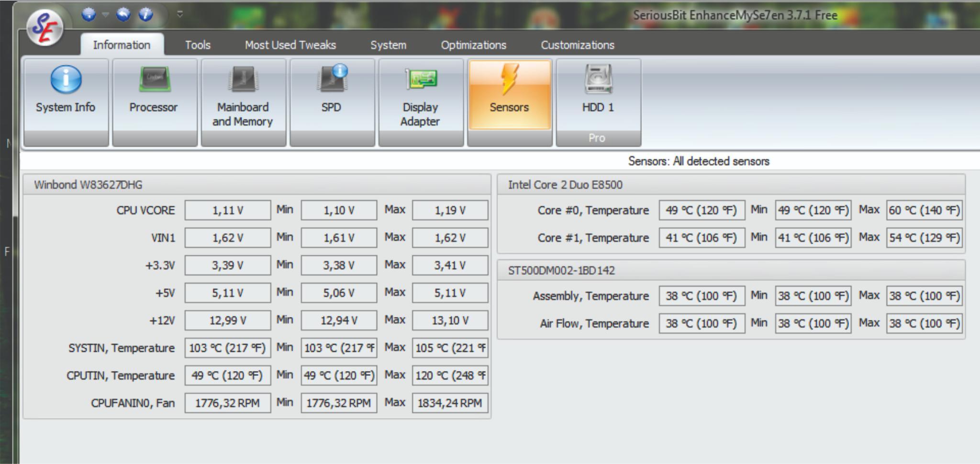This screenshot has width=980, height=464.
Task: Click CPUFANIN0 max speed 1834,24 RPM
Action: [x=450, y=403]
